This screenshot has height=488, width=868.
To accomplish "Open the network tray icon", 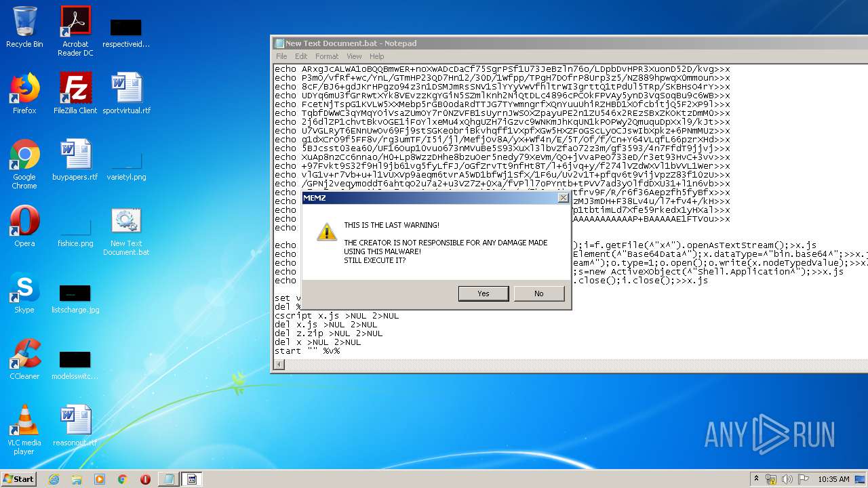I will tap(771, 479).
